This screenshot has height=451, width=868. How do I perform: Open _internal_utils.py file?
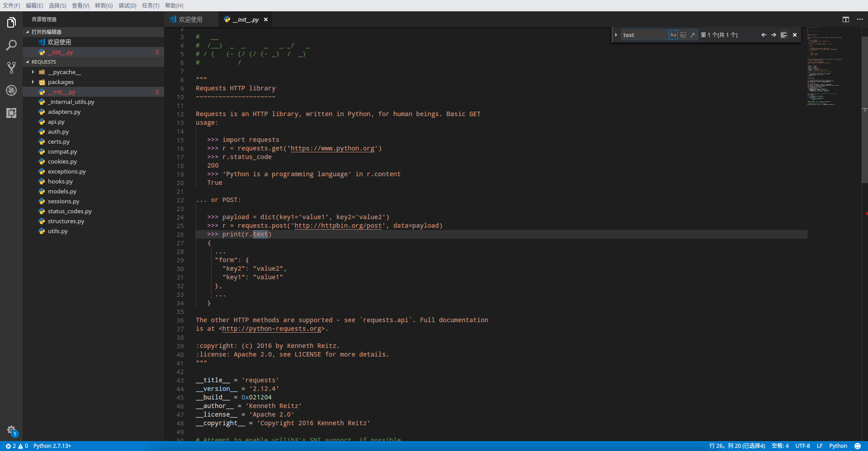(x=93, y=102)
